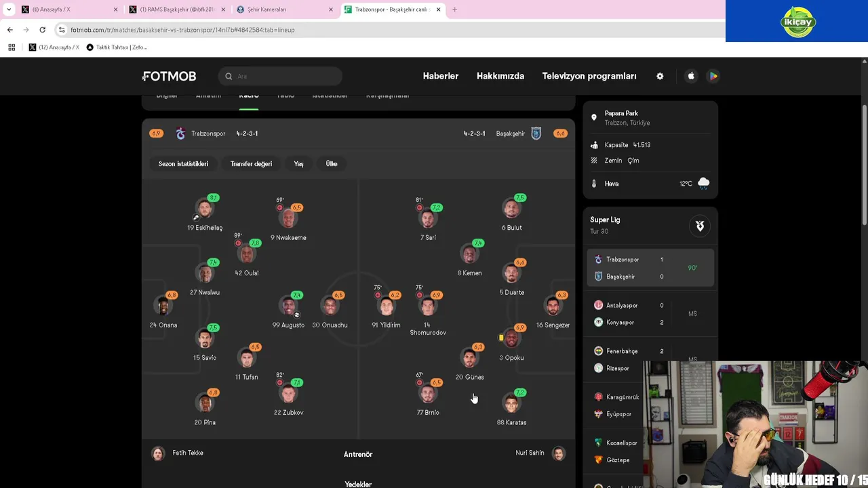Screen dimensions: 868x488
Task: Open player 3 Opoku avatar
Action: [x=511, y=338]
